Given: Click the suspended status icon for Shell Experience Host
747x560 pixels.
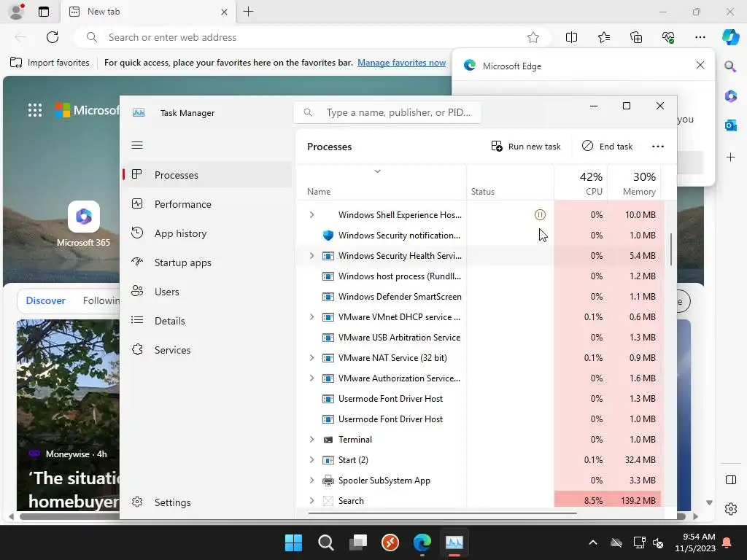Looking at the screenshot, I should (540, 215).
